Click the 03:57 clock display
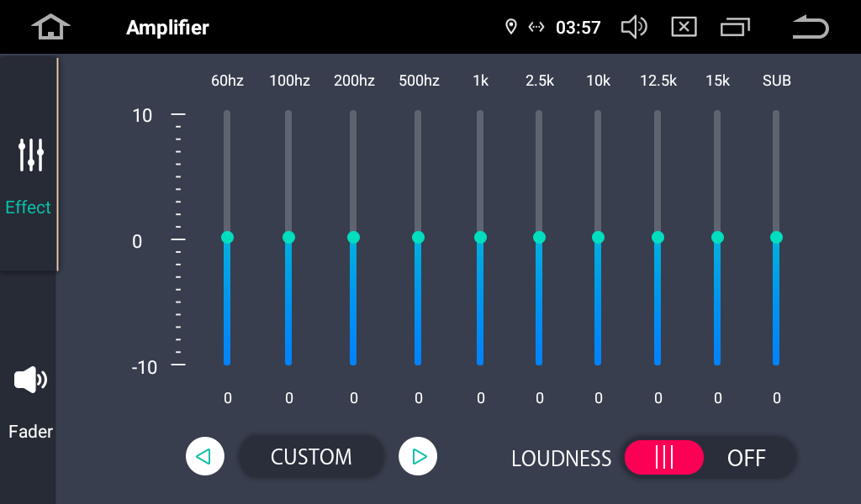 click(578, 28)
